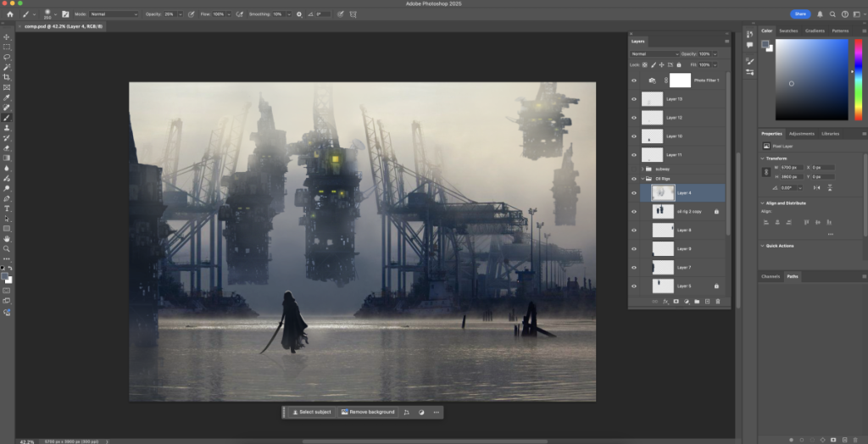Open the layer blend mode Normal dropdown

655,53
